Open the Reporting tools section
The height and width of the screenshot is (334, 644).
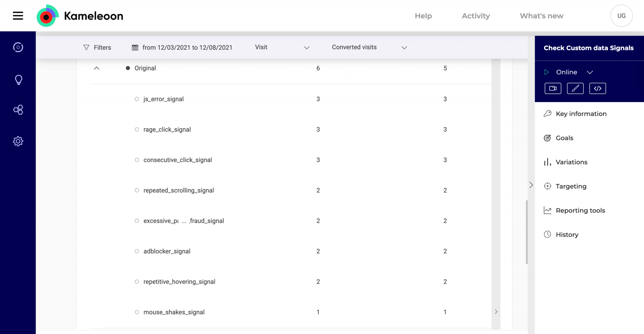click(x=580, y=210)
